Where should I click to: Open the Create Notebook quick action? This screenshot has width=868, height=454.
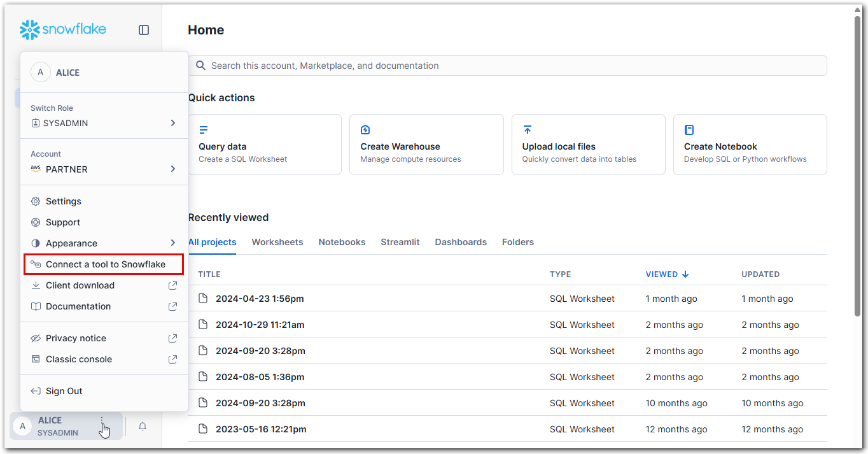pos(750,145)
